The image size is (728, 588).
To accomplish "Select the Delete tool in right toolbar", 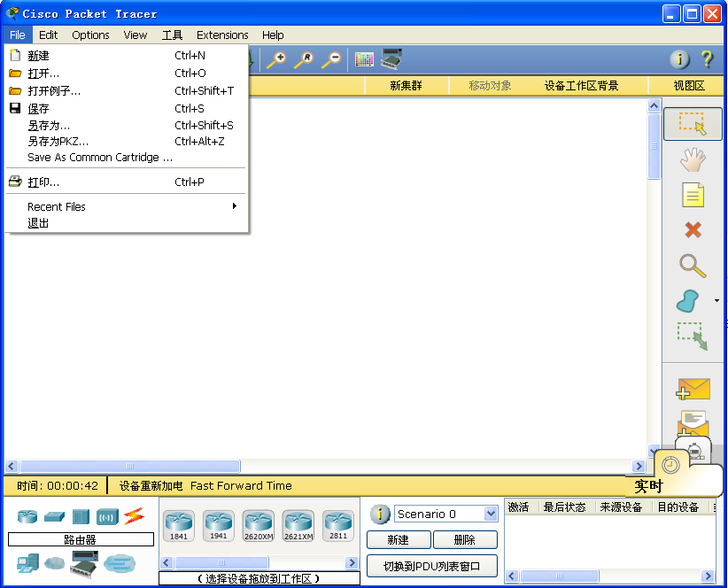I will coord(693,230).
